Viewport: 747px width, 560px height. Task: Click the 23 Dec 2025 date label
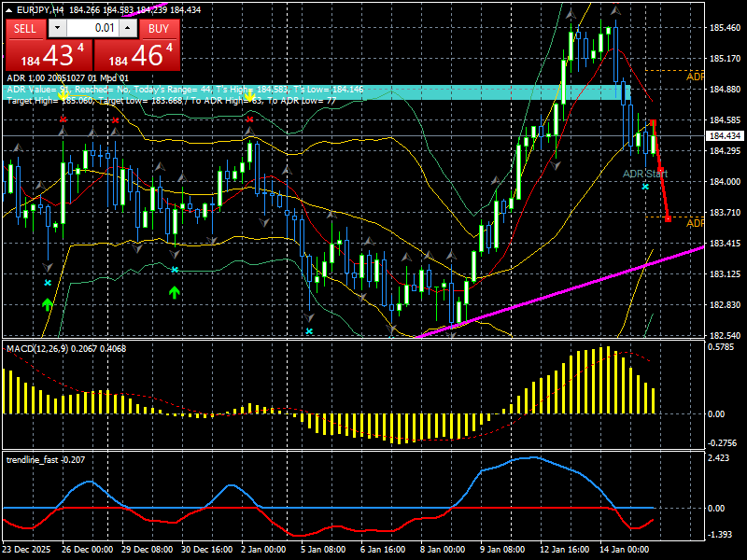click(26, 549)
